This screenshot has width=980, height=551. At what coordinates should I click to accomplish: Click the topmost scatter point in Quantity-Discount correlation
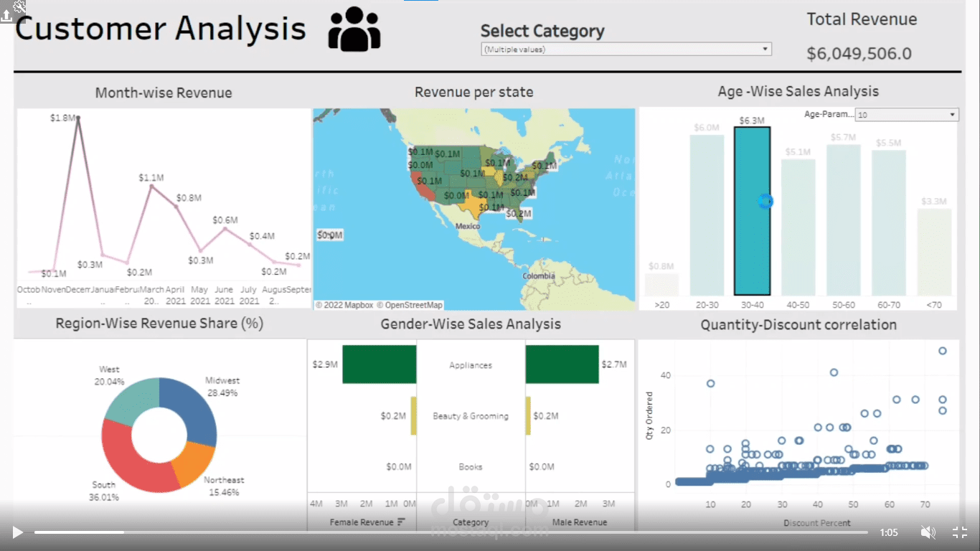(x=942, y=351)
